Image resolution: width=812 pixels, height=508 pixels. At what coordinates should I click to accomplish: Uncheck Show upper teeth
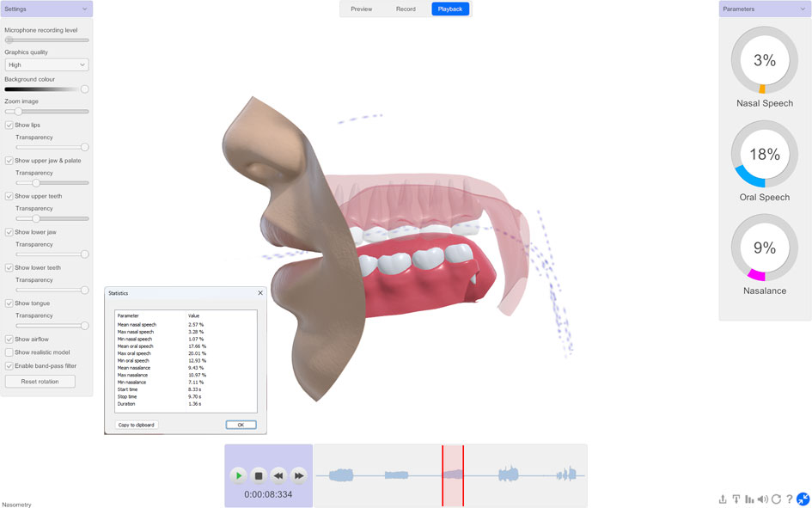9,196
